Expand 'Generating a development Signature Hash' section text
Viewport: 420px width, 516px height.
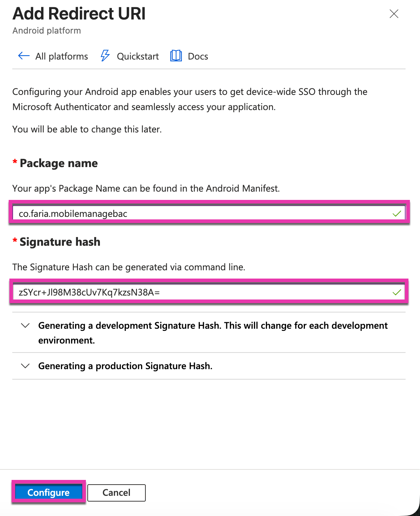point(213,333)
